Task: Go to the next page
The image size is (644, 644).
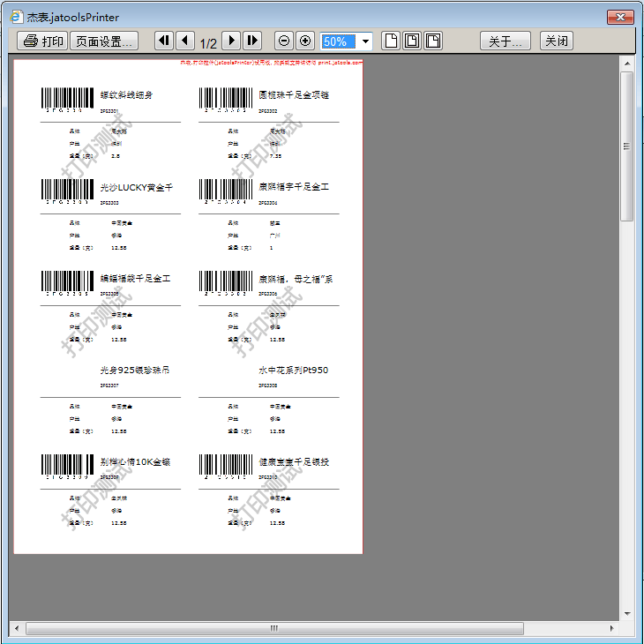Action: (x=231, y=41)
